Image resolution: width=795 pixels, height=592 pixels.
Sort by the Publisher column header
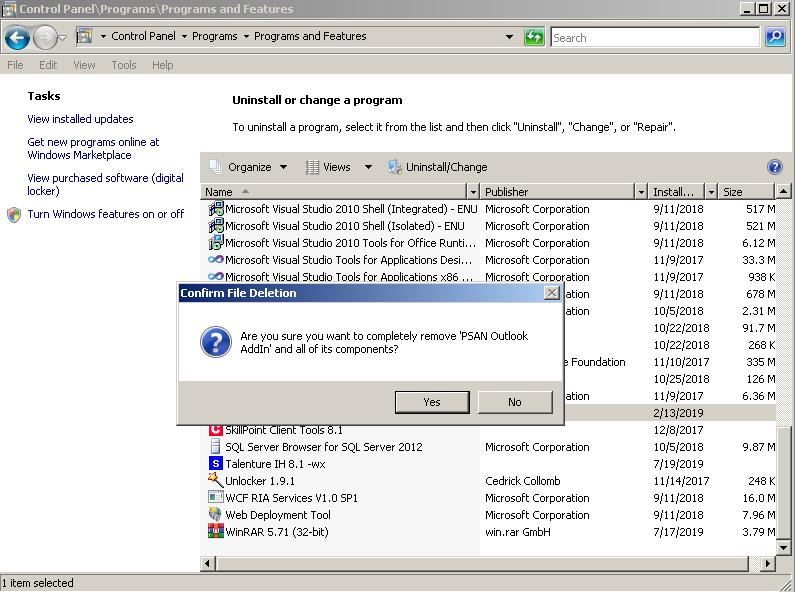[x=558, y=192]
